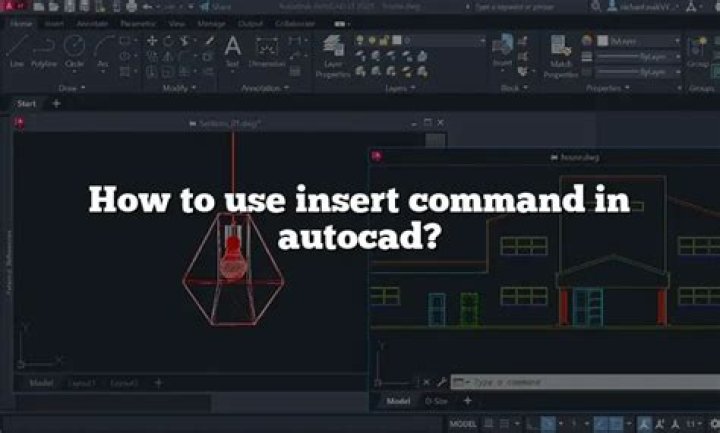This screenshot has width=720, height=433.
Task: Toggle the layer lock padlock icon
Action: point(384,41)
